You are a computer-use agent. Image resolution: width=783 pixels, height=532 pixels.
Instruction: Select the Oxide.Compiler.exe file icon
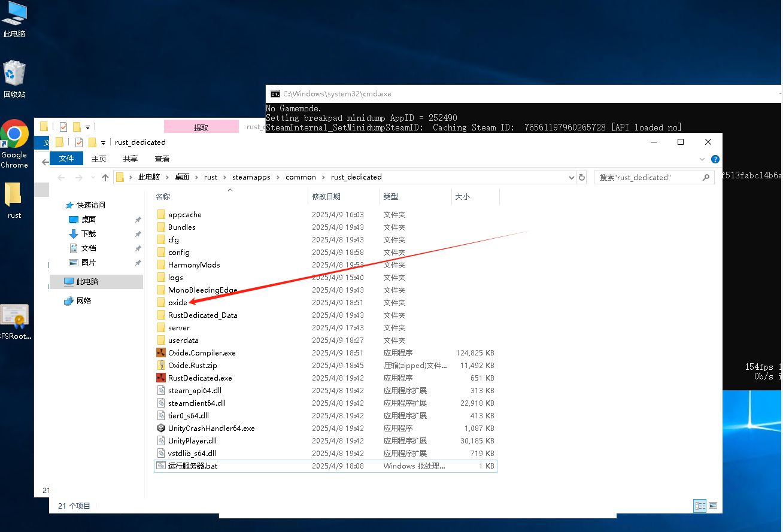click(x=161, y=352)
